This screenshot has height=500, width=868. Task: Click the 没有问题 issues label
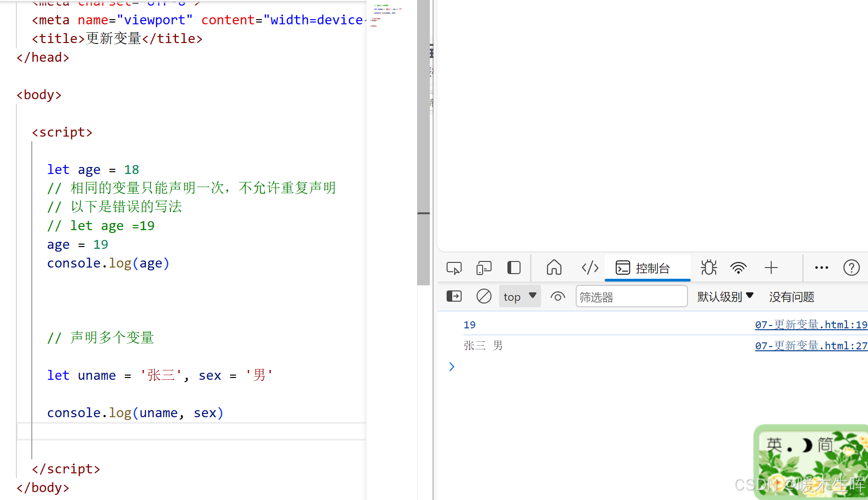coord(791,297)
